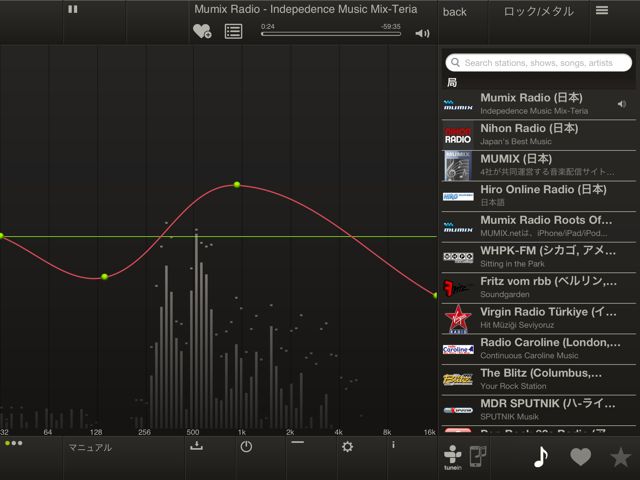Click the page indicator dots
This screenshot has width=640, height=480.
point(13,443)
